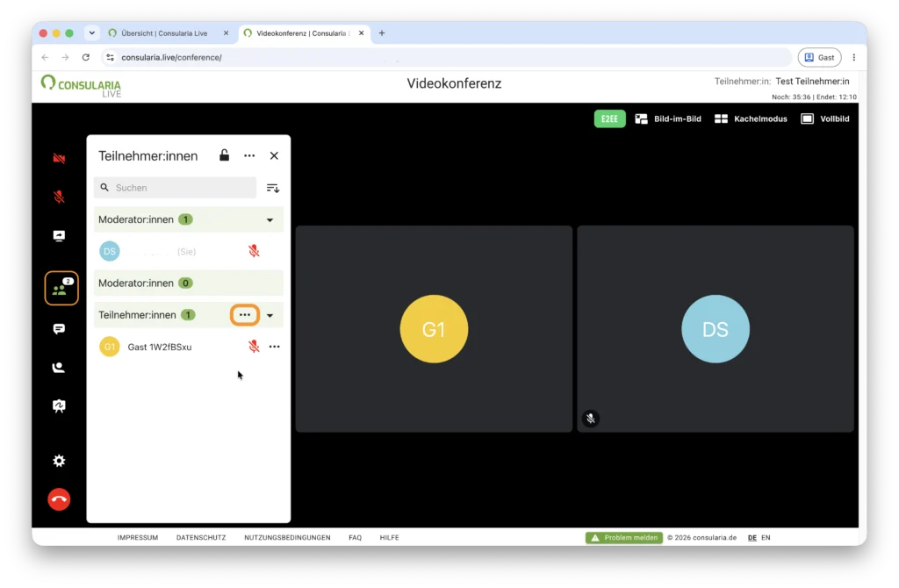Image resolution: width=899 pixels, height=588 pixels.
Task: Open the sort icon next to search field
Action: pos(273,188)
